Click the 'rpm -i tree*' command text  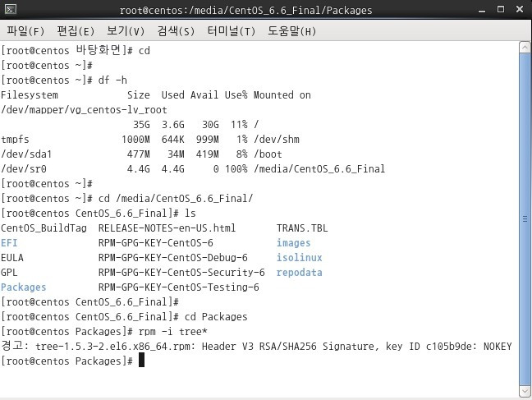pos(173,332)
